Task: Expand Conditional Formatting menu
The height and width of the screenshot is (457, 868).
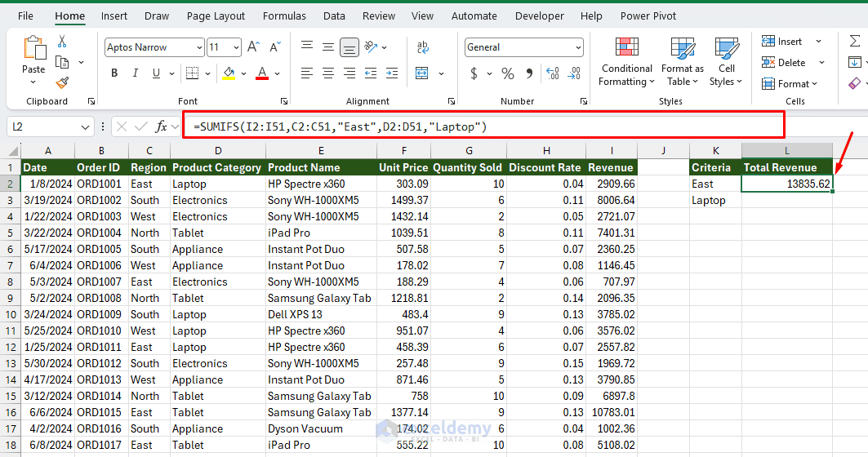Action: pos(626,62)
